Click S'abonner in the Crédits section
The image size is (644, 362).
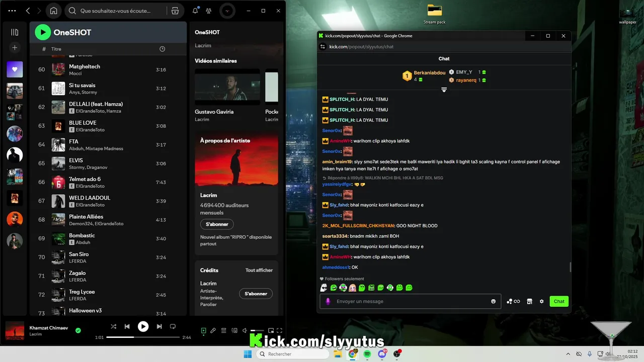point(256,294)
